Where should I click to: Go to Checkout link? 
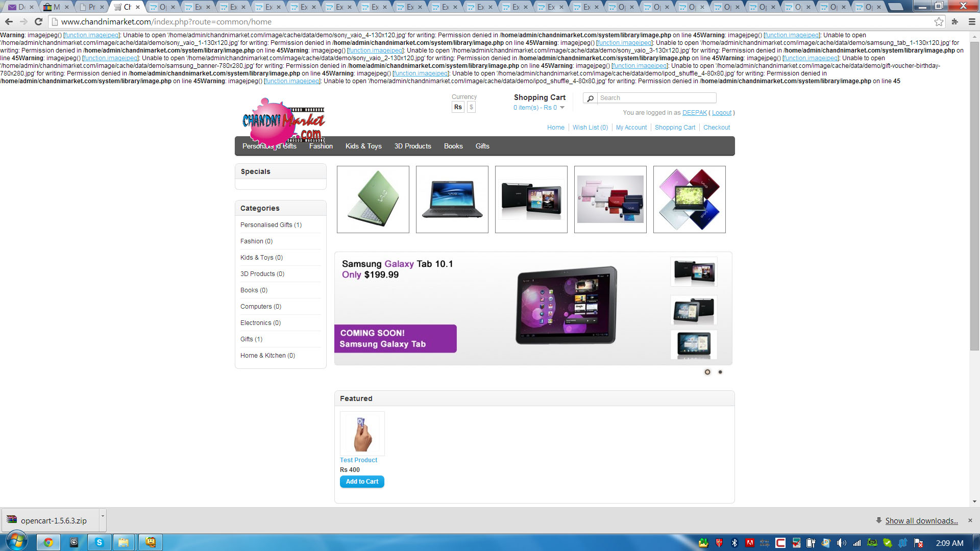click(717, 128)
